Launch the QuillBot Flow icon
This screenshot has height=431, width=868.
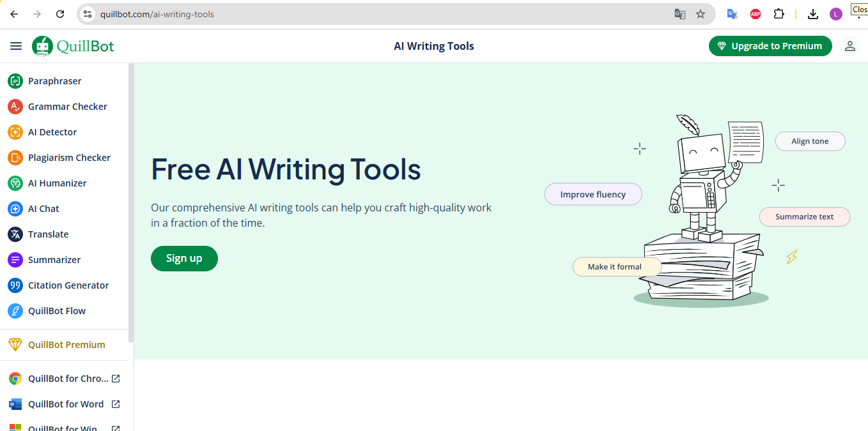[15, 311]
